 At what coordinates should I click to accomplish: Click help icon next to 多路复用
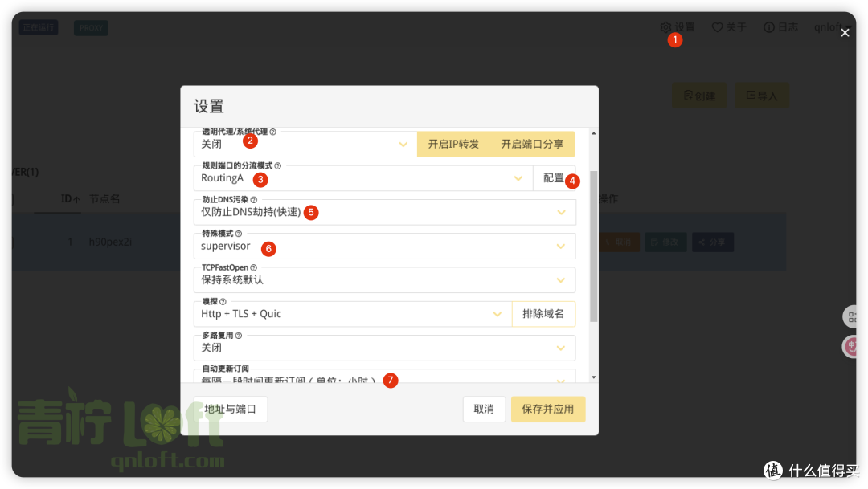(239, 335)
